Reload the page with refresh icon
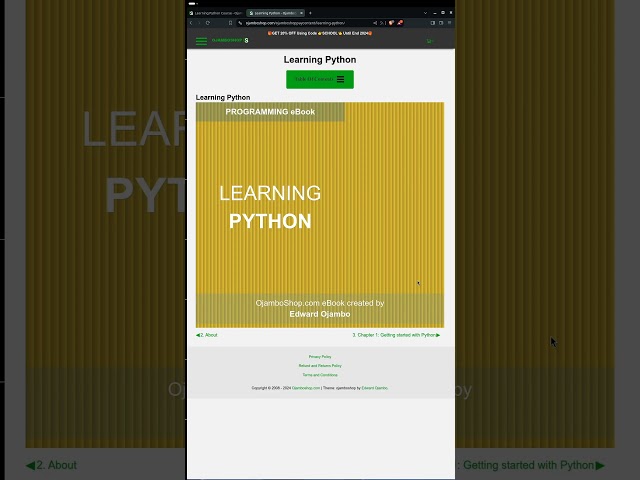 (208, 23)
